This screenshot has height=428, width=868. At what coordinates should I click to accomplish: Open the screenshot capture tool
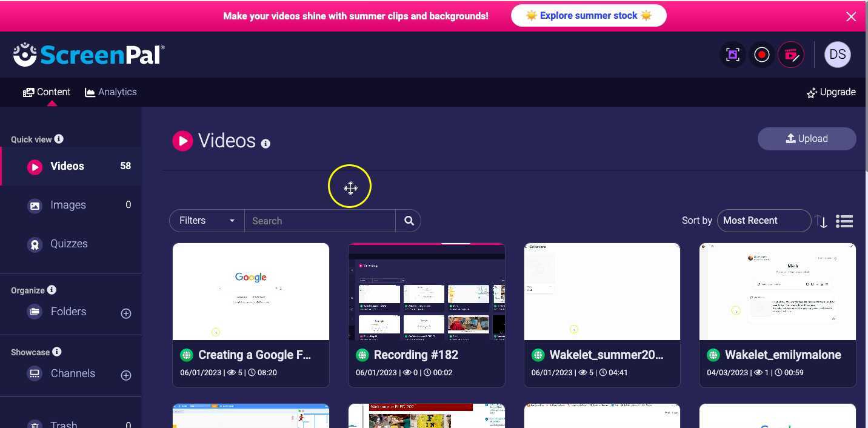coord(732,55)
